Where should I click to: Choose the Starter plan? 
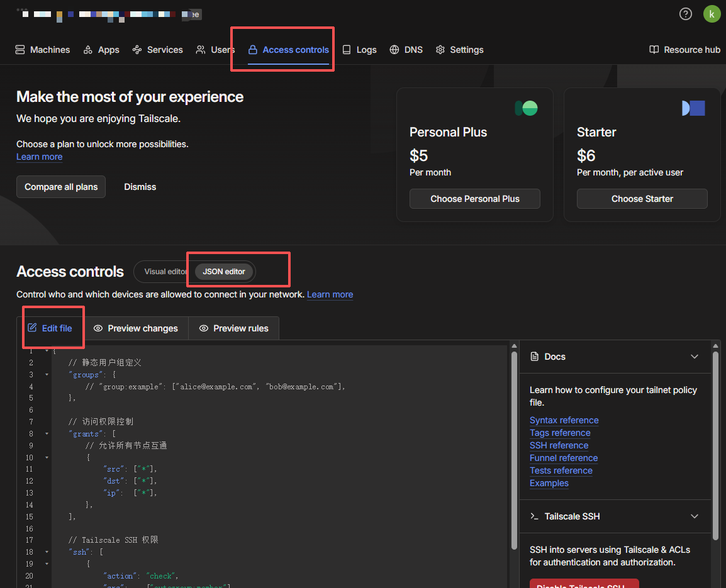click(642, 199)
